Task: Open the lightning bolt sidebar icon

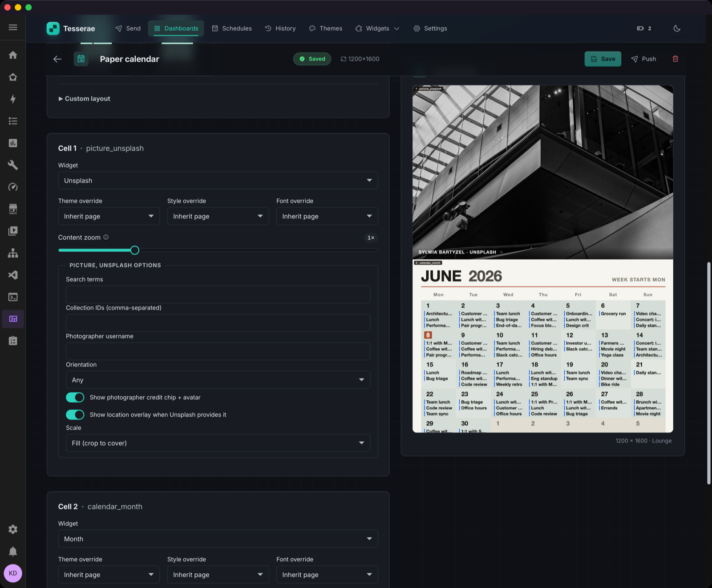Action: pos(13,99)
